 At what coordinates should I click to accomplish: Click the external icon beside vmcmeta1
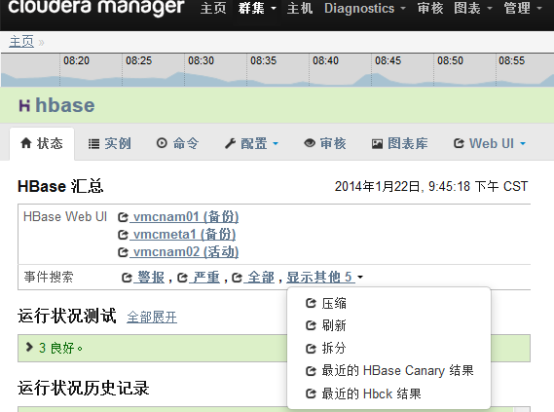point(123,235)
